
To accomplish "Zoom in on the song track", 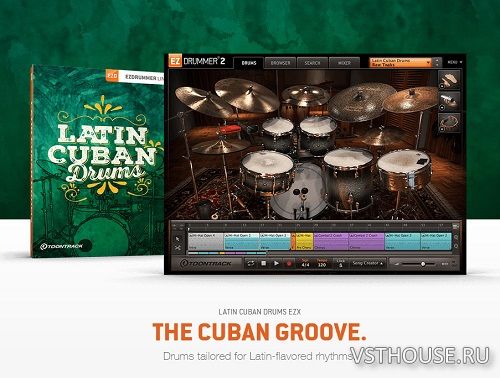I will (x=456, y=238).
